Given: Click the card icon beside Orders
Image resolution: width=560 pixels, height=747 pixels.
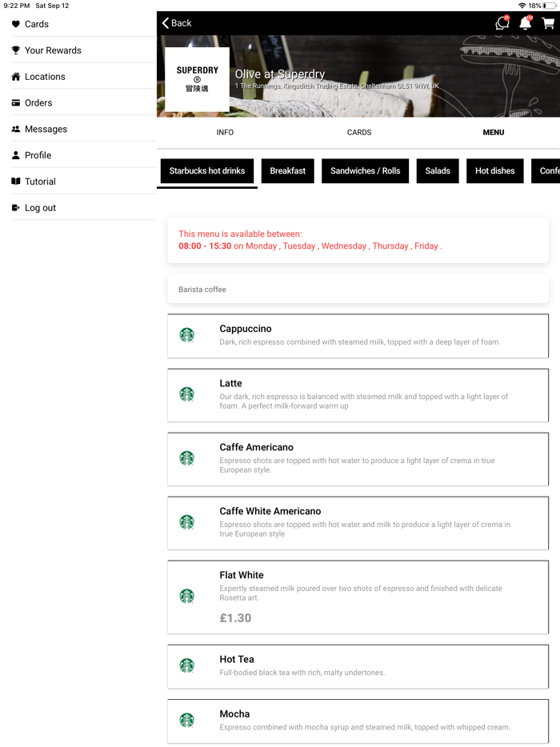Looking at the screenshot, I should (16, 102).
